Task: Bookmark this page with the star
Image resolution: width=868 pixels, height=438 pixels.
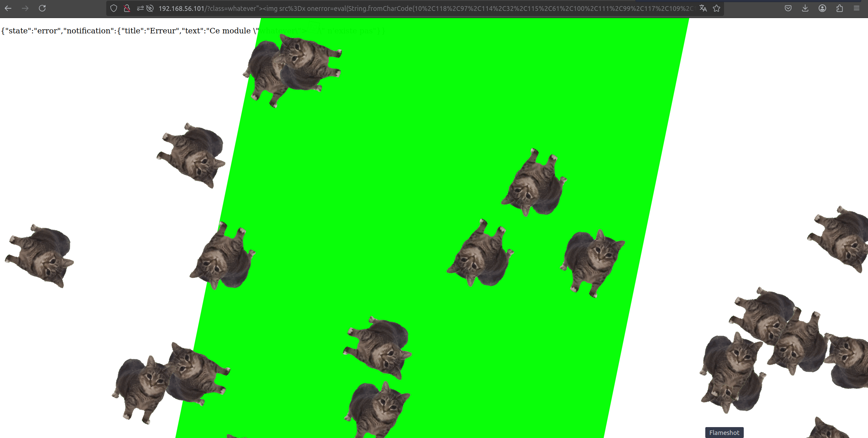Action: pyautogui.click(x=717, y=8)
